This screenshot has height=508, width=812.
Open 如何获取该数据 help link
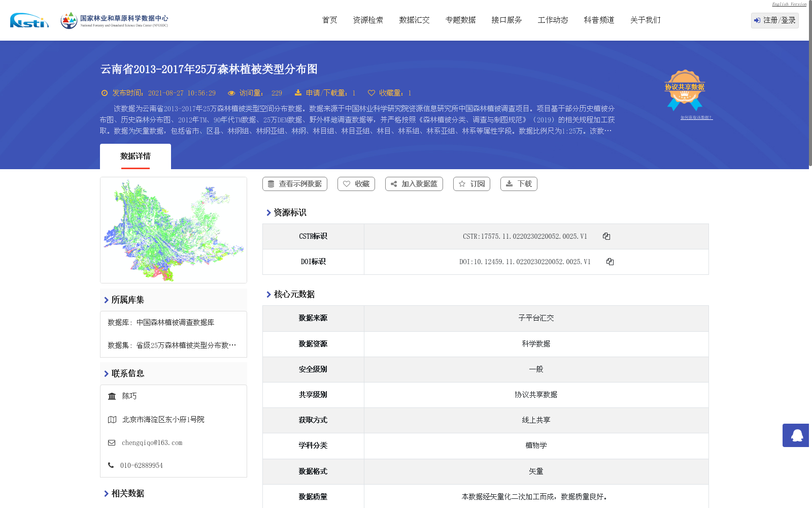point(696,117)
